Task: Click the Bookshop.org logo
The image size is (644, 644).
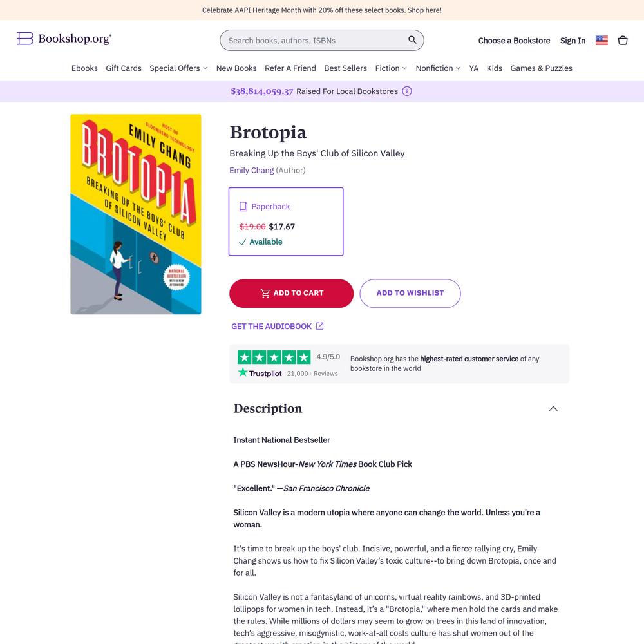Action: pos(64,39)
